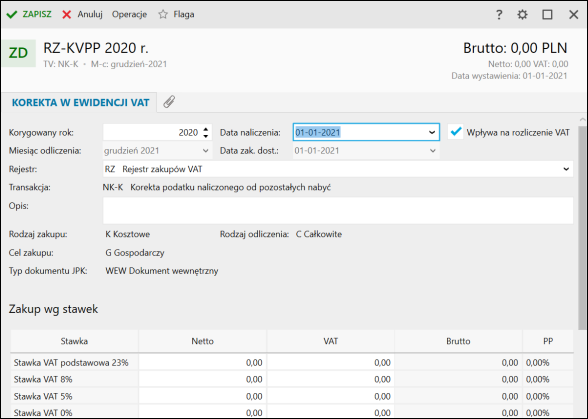Increase Korygowany rok with up arrow
The image size is (588, 419).
click(x=206, y=129)
